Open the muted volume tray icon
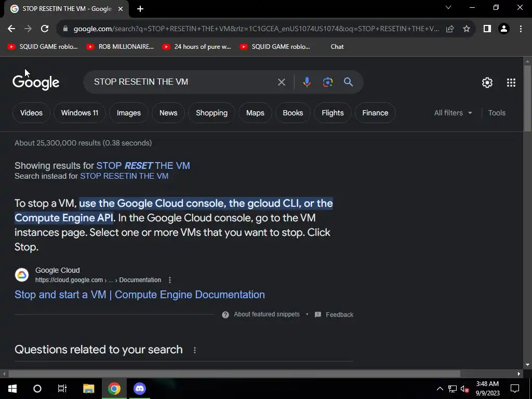 [465, 389]
